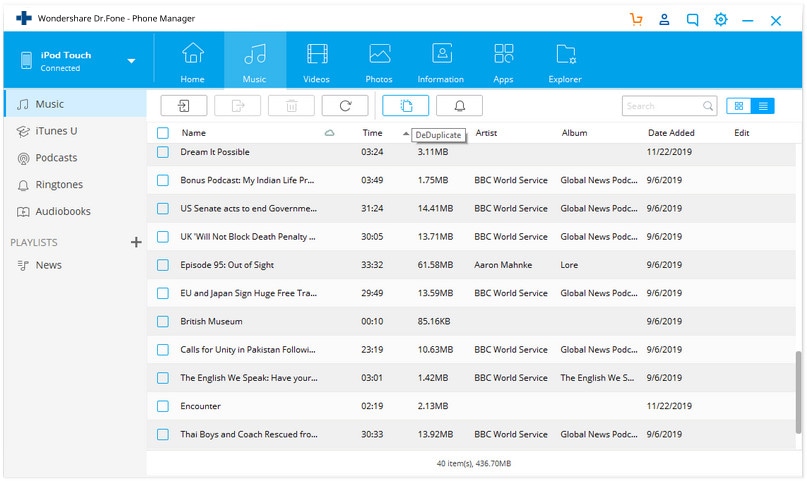
Task: Add a new playlist with plus icon
Action: [x=136, y=242]
